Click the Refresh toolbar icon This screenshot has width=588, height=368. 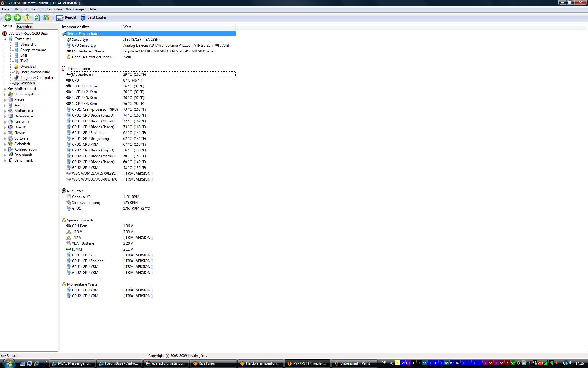coord(37,17)
